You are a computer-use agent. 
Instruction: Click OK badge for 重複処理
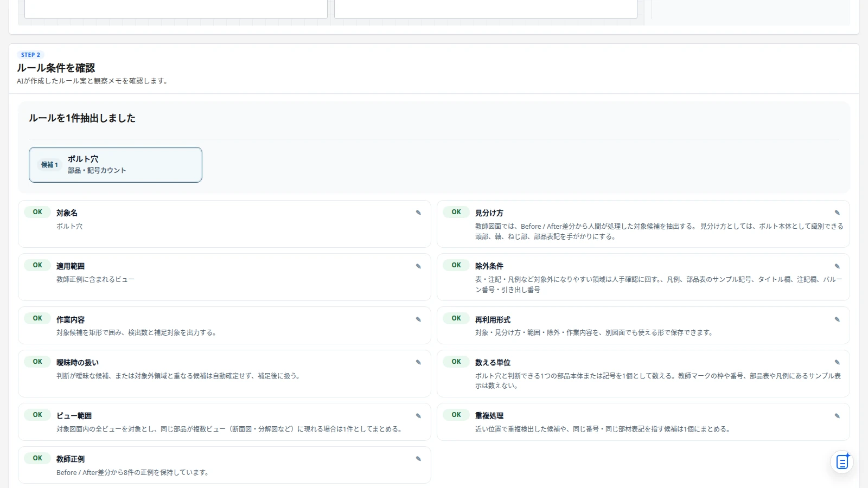point(456,415)
